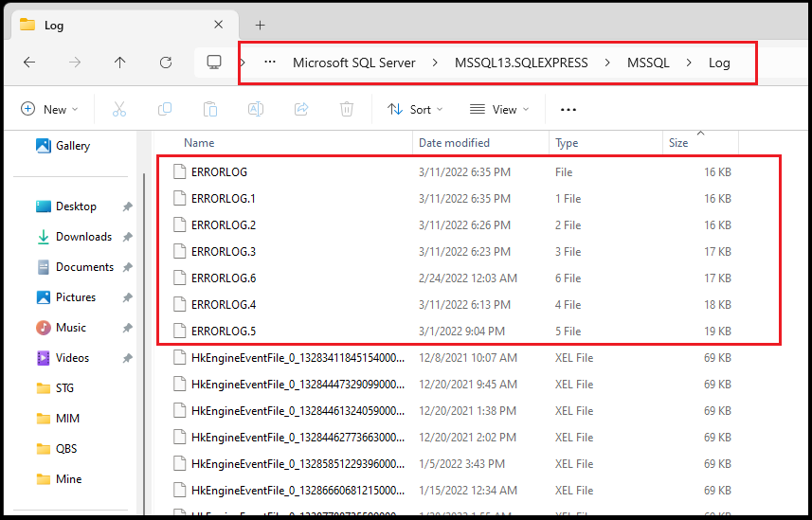Image resolution: width=812 pixels, height=520 pixels.
Task: Open Downloads in the sidebar
Action: click(83, 237)
